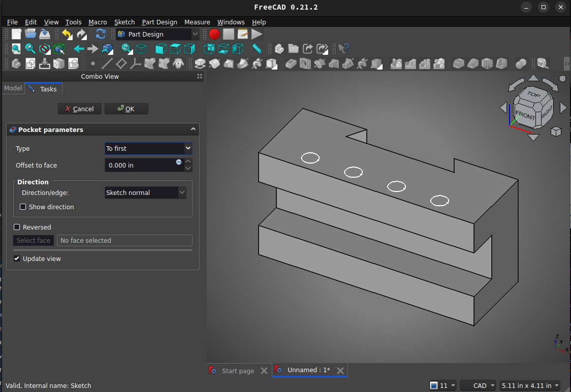Open the File menu
This screenshot has height=392, width=571.
tap(12, 22)
